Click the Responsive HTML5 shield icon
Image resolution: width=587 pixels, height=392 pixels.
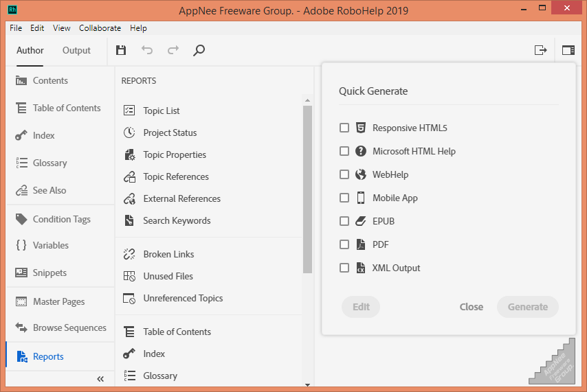[x=360, y=128]
